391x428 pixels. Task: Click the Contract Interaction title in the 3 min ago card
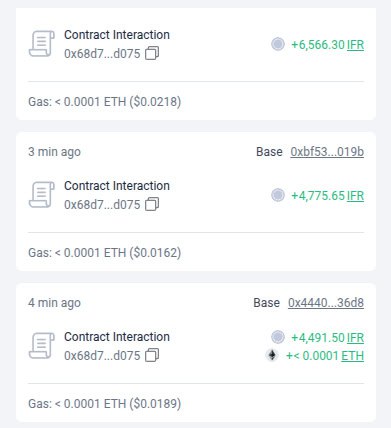(x=117, y=186)
